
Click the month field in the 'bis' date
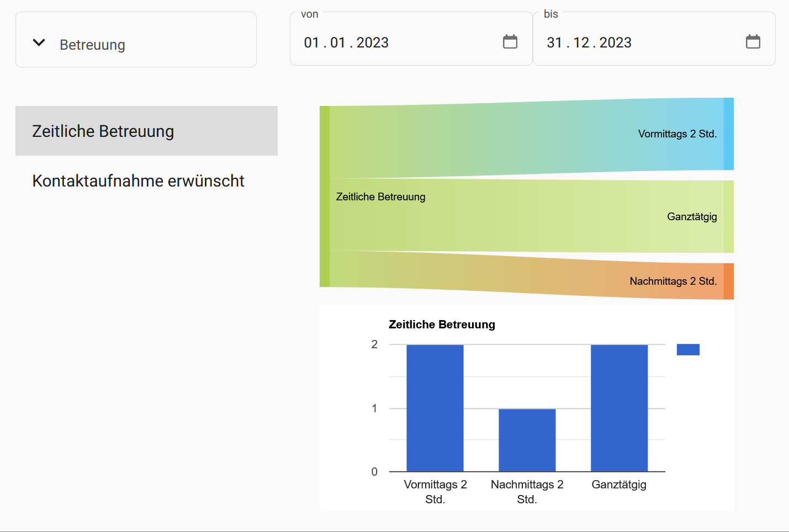581,42
